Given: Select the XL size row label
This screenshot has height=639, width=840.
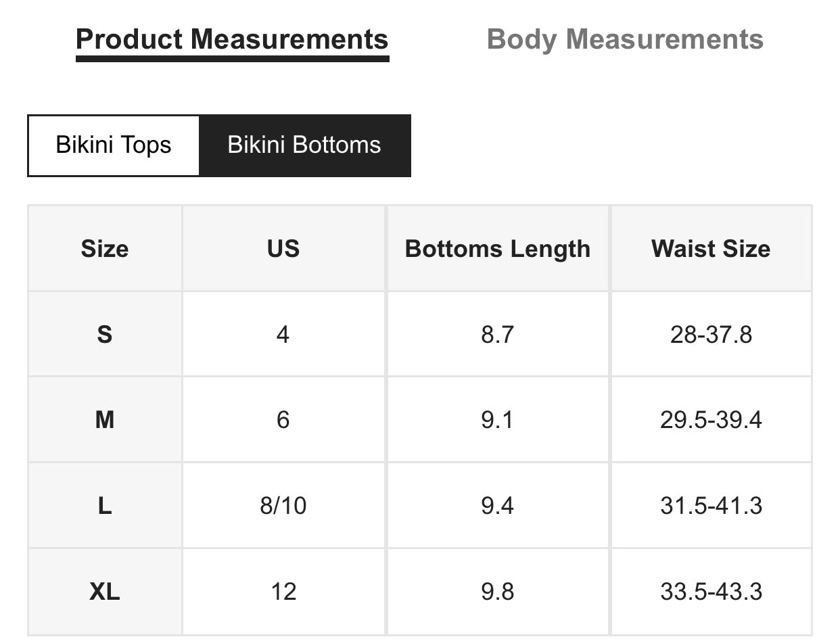Looking at the screenshot, I should pos(105,592).
